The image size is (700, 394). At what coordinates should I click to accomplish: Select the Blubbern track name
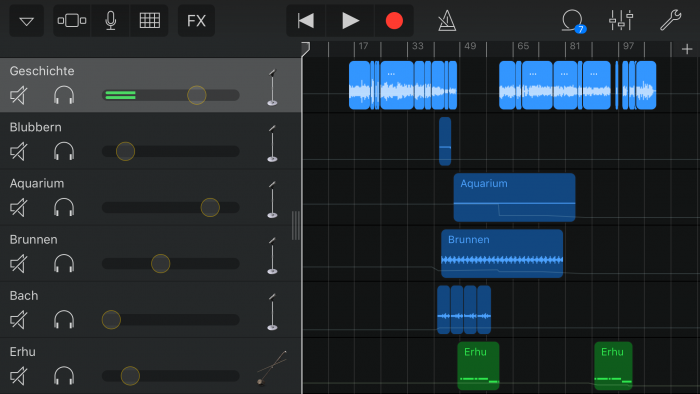(x=36, y=127)
